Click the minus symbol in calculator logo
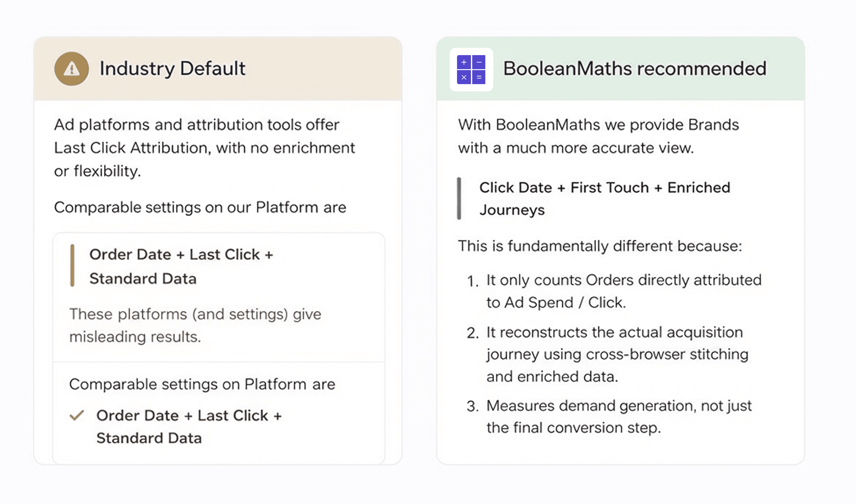856x504 pixels. [479, 62]
